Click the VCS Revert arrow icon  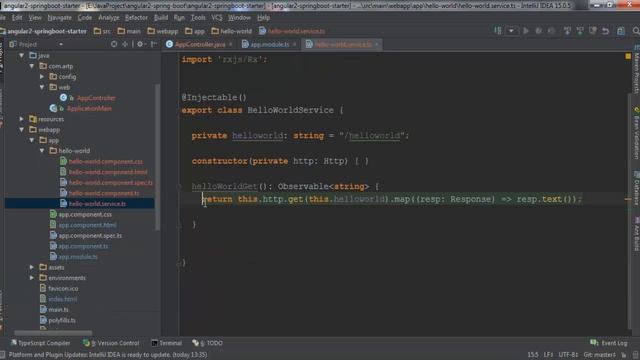[606, 31]
